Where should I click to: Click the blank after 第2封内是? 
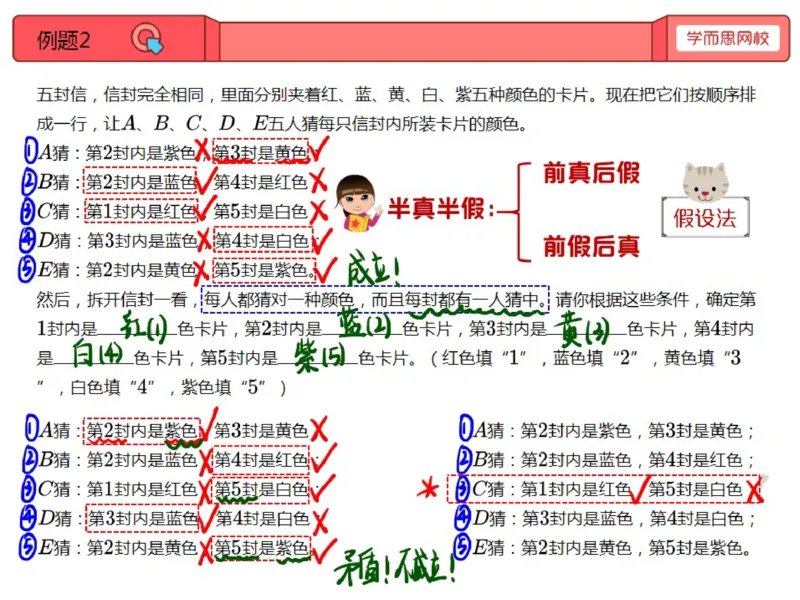pyautogui.click(x=362, y=329)
